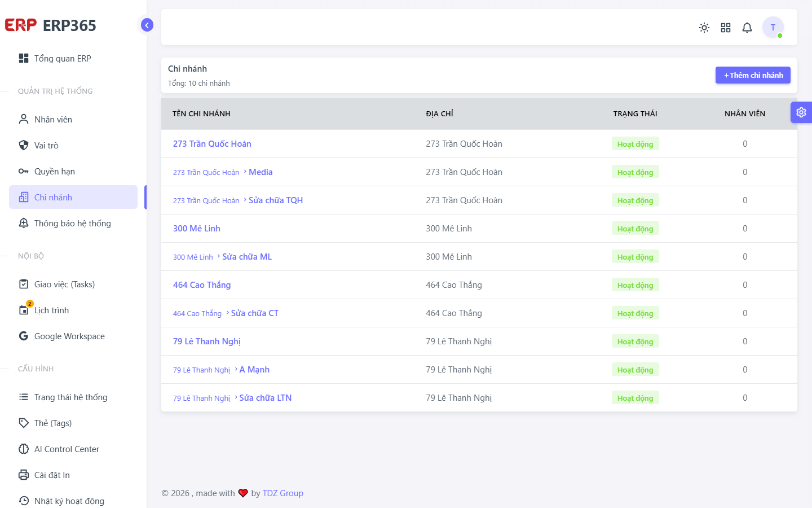Open the branch 300 Mê Linh link

click(197, 229)
